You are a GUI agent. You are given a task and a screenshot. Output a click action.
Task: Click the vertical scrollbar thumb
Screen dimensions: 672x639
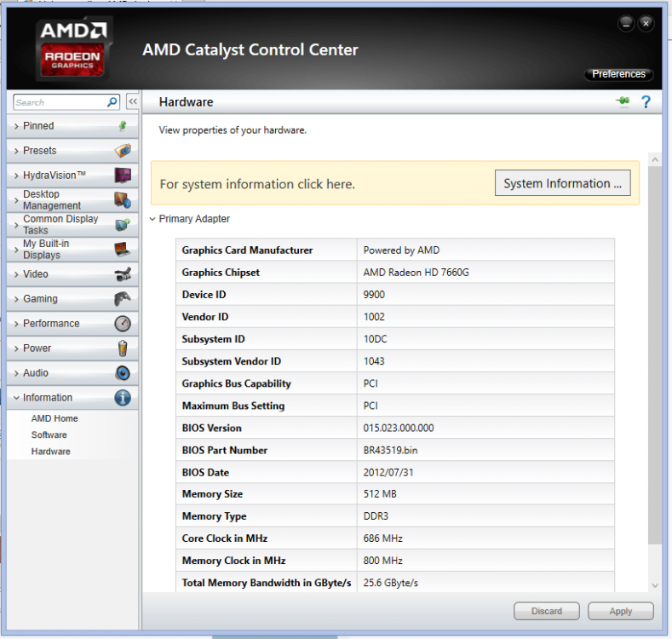(x=654, y=355)
